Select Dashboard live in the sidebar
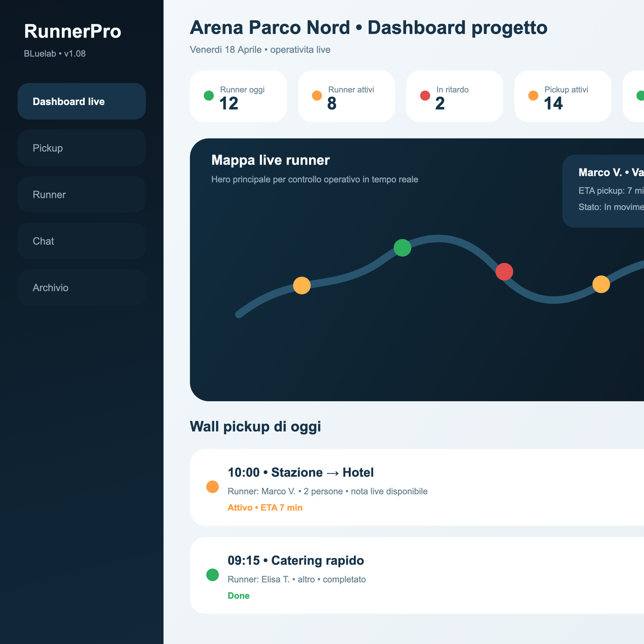Viewport: 644px width, 644px height. pos(81,101)
